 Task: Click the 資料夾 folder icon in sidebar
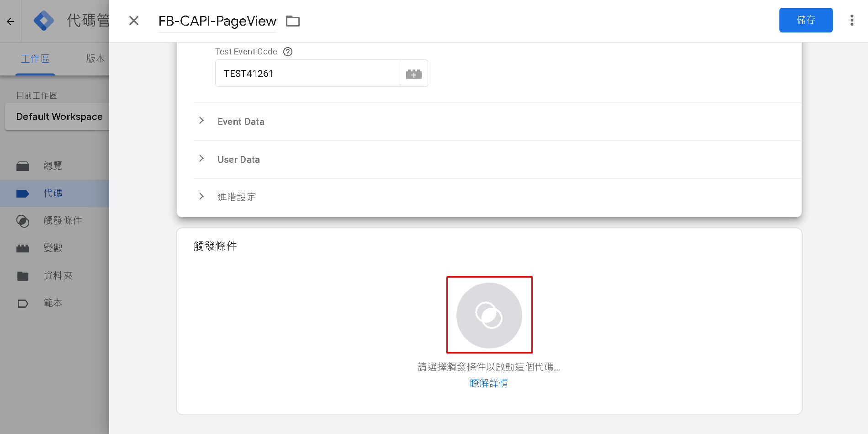click(x=23, y=276)
